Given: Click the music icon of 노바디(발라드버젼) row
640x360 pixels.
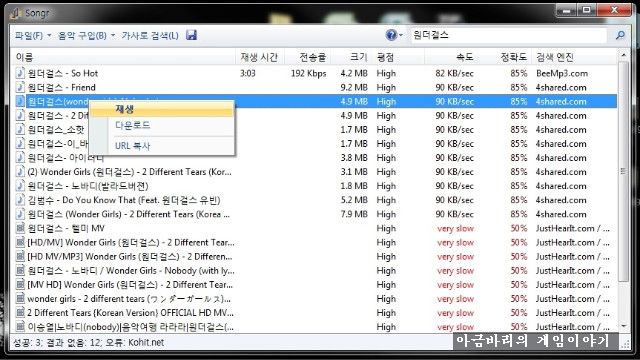Looking at the screenshot, I should (x=20, y=186).
